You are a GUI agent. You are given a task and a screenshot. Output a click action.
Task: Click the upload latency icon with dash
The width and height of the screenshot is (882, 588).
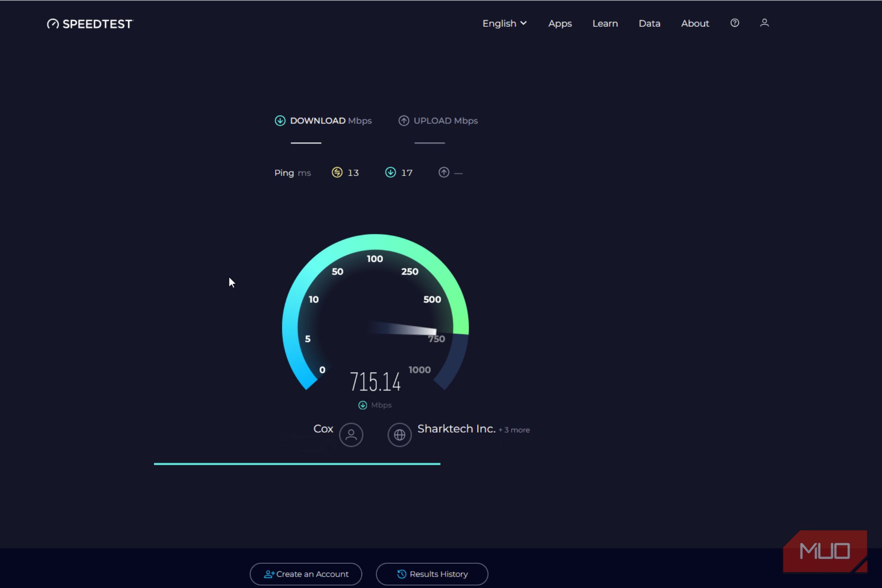(x=444, y=172)
